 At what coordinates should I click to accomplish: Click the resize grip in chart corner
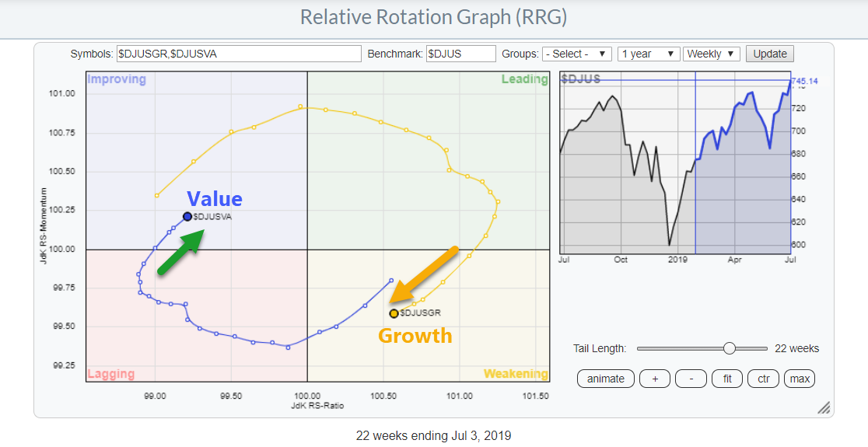tap(824, 407)
